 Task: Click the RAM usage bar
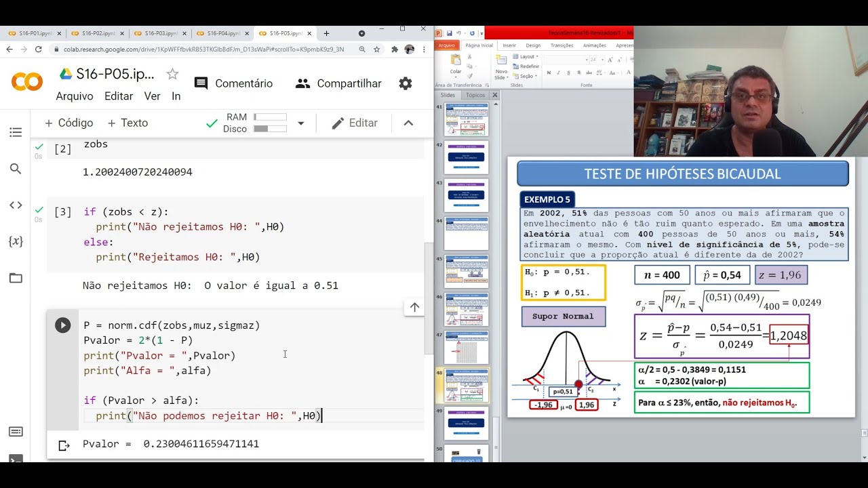coord(270,117)
